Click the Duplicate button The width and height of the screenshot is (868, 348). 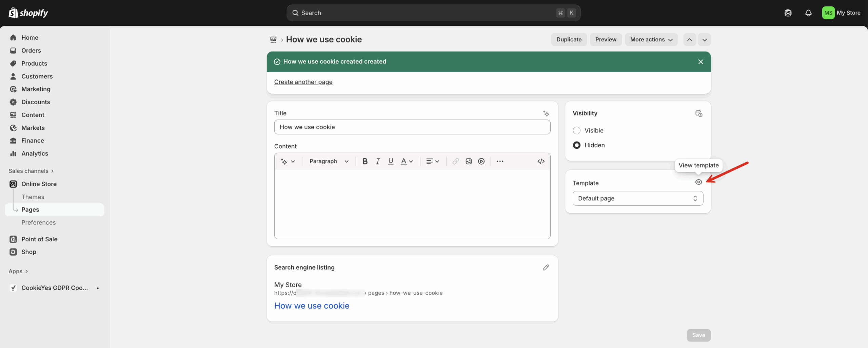coord(568,39)
